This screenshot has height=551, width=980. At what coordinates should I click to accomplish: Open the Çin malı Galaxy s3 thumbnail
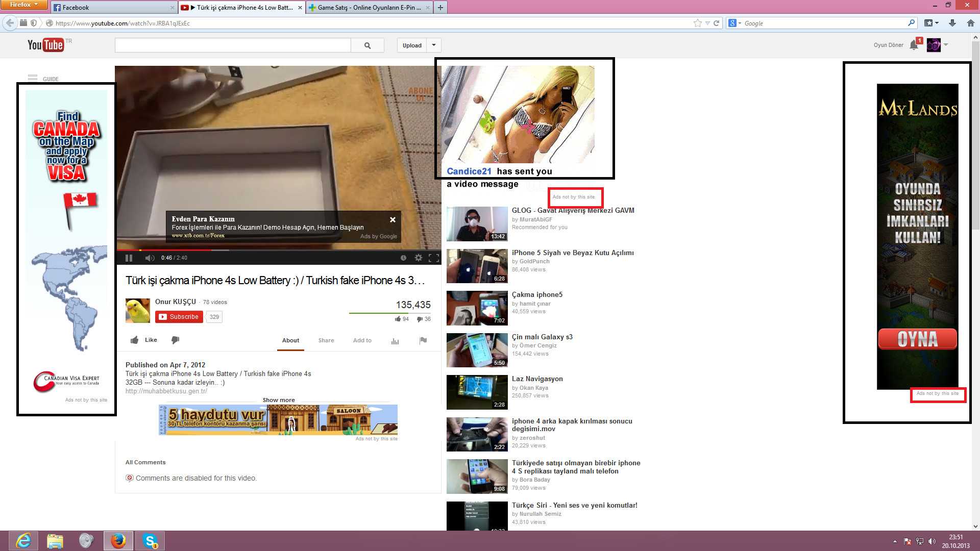click(x=477, y=350)
